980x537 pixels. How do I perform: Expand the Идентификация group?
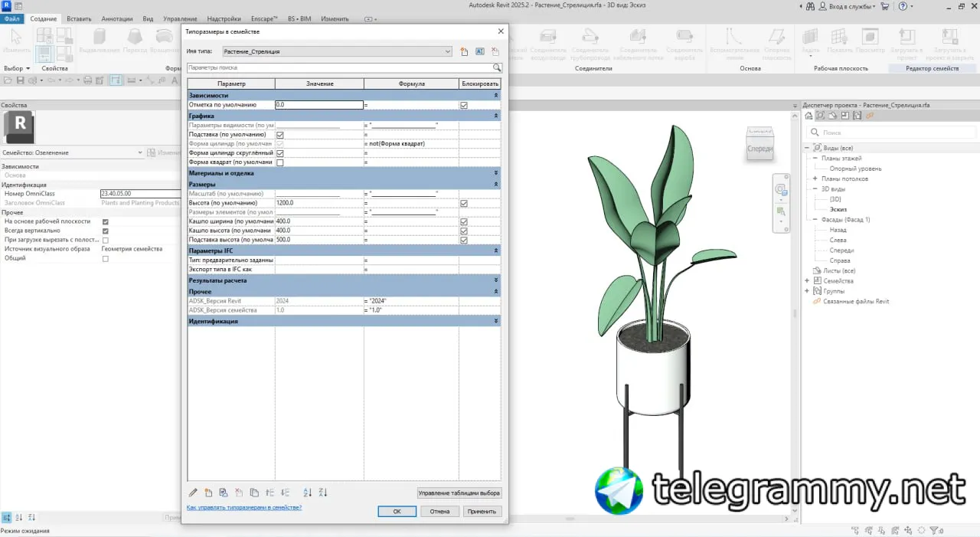tap(496, 321)
